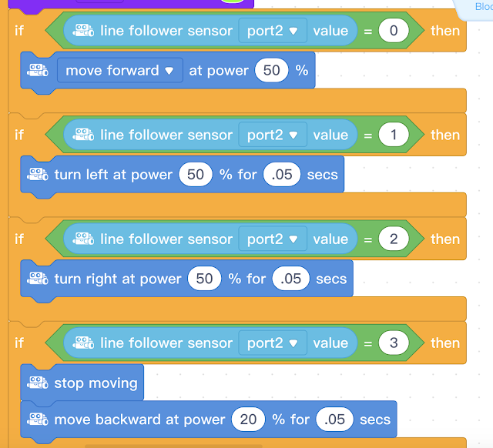Open port2 dropdown in value = 2 condition
The image size is (493, 448).
click(272, 239)
